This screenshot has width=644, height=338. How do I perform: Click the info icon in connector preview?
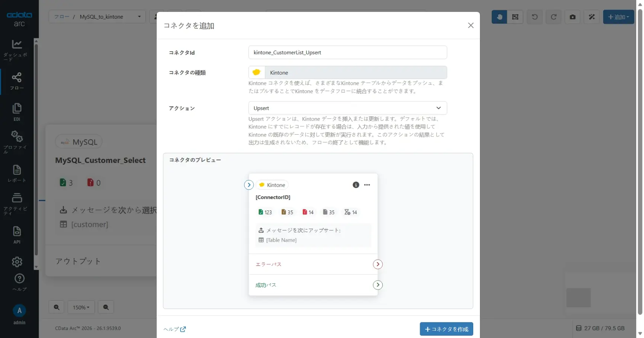tap(356, 185)
